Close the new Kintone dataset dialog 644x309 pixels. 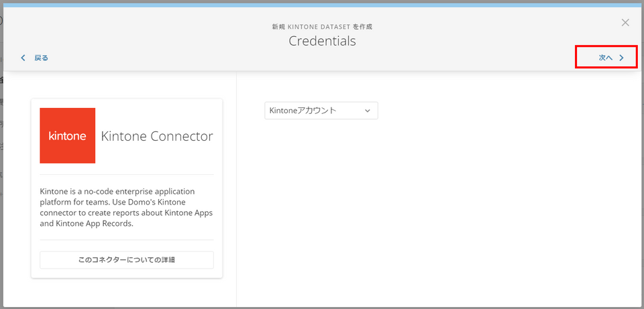click(x=625, y=23)
